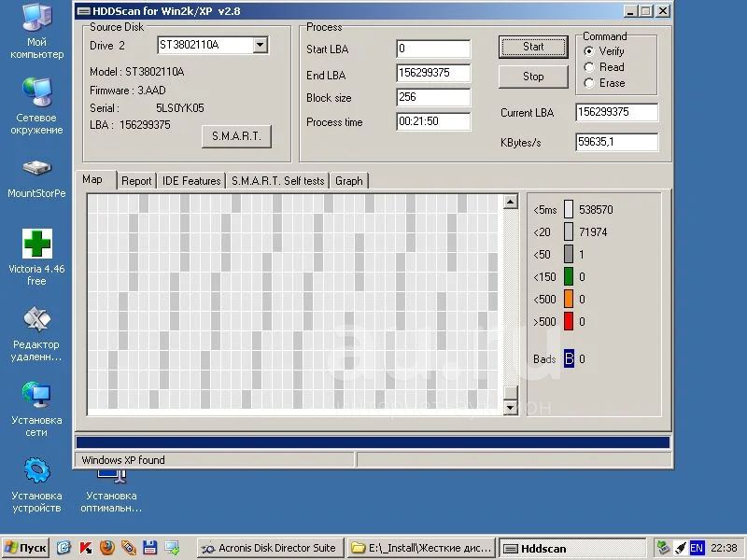Expand the ST3802110A drive dropdown
The width and height of the screenshot is (747, 560).
coord(261,45)
